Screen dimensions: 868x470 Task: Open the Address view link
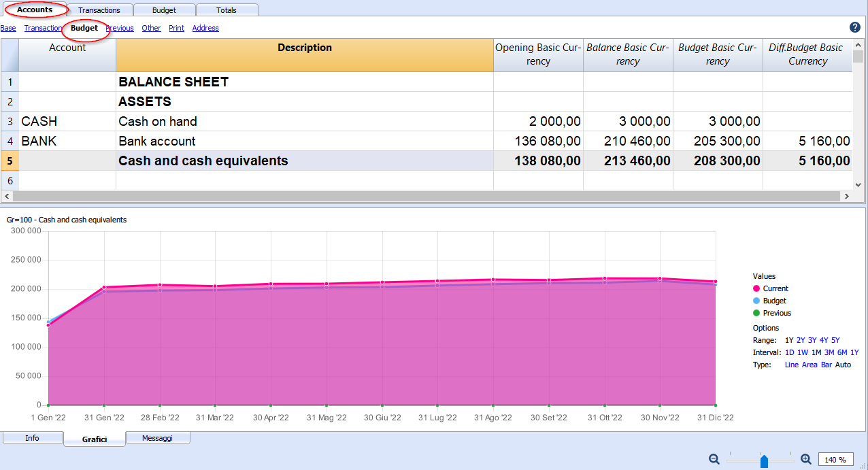point(205,28)
